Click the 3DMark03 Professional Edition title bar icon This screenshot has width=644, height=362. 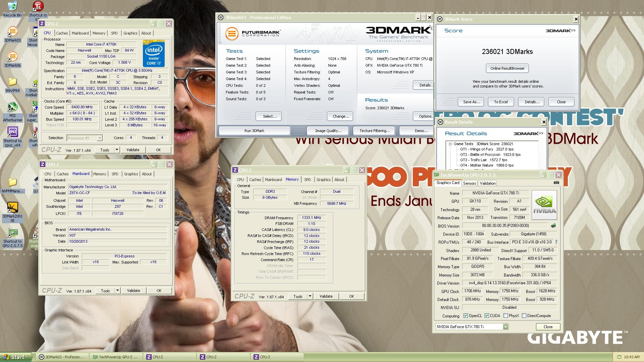pyautogui.click(x=221, y=17)
